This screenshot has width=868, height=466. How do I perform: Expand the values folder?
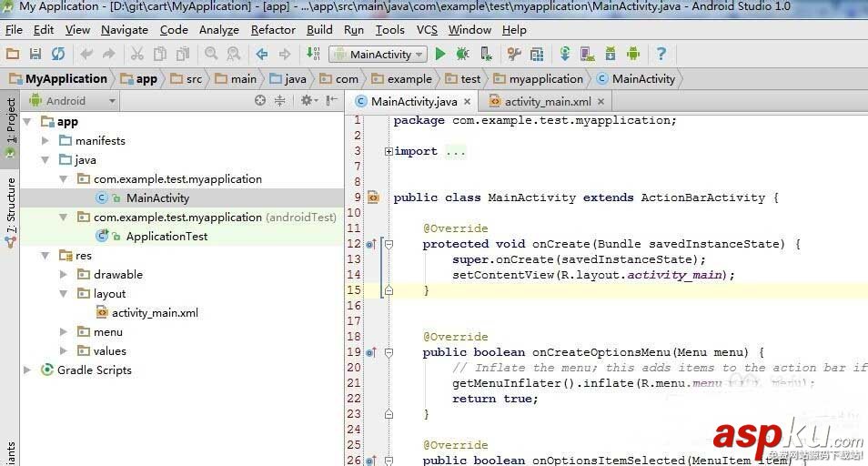tap(64, 351)
